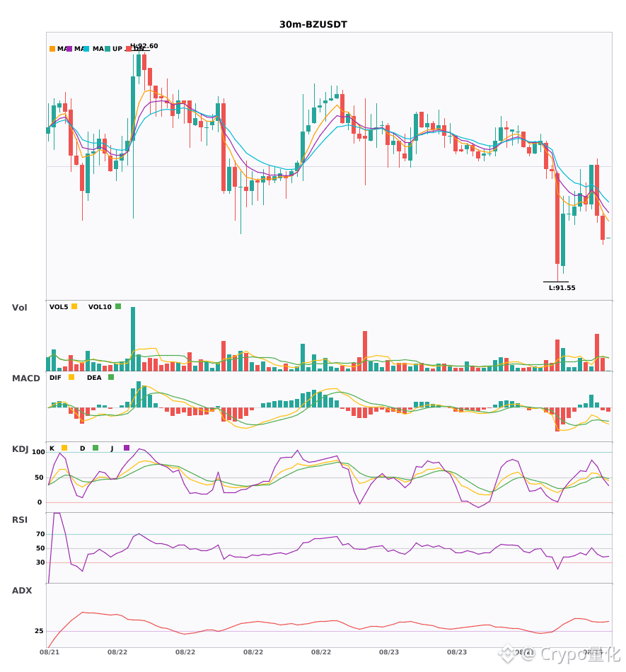Click the 08/21 date axis label

(50, 652)
